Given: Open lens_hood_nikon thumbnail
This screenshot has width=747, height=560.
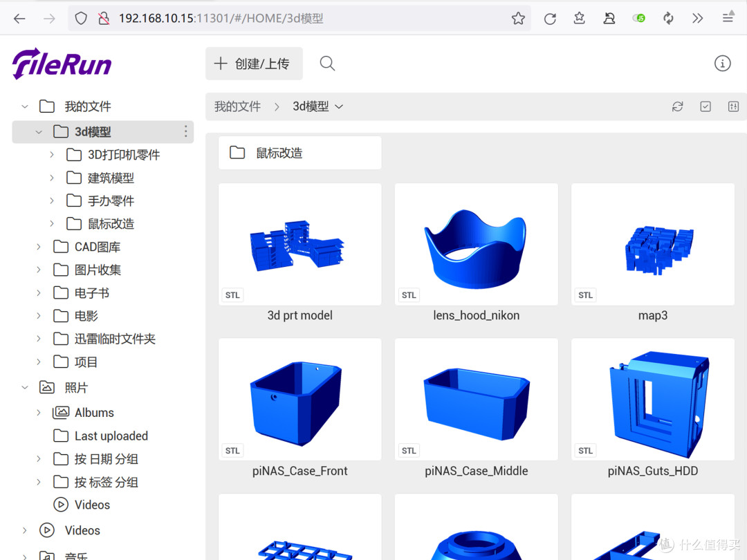Looking at the screenshot, I should pyautogui.click(x=477, y=244).
